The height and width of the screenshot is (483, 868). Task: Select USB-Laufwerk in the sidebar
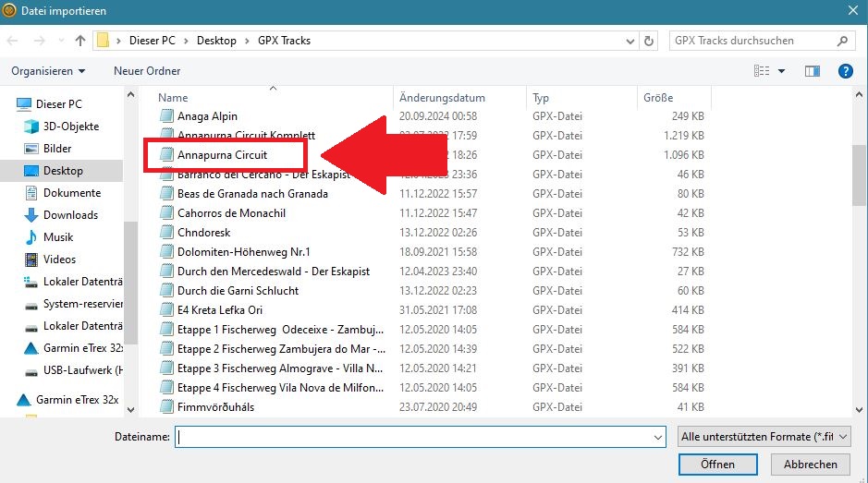point(82,370)
